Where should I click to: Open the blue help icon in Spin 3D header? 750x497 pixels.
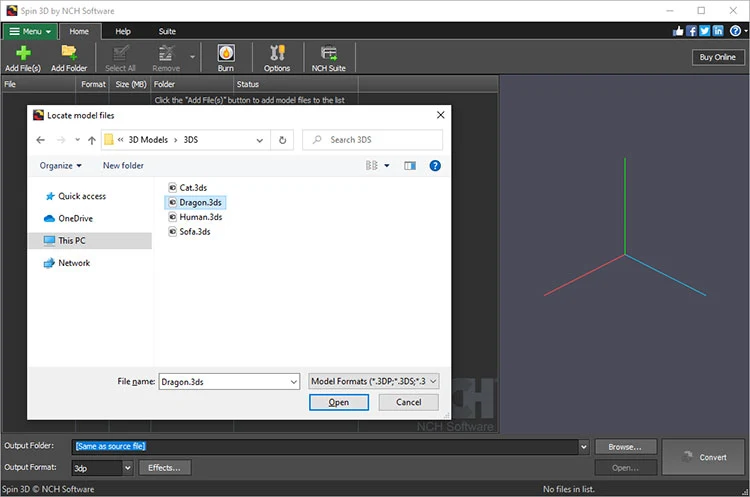coord(735,31)
